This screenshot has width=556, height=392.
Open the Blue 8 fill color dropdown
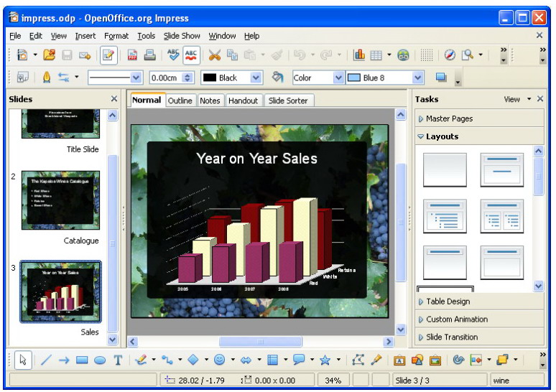coord(418,78)
